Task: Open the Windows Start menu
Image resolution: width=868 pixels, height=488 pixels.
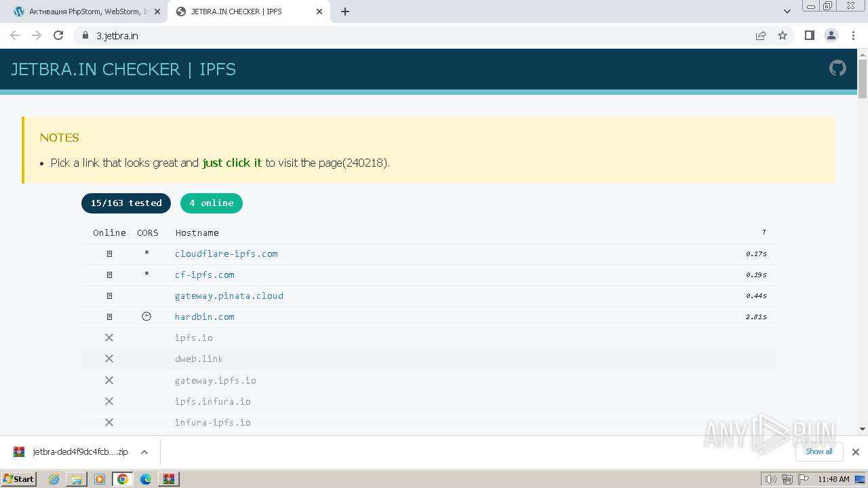Action: tap(18, 479)
